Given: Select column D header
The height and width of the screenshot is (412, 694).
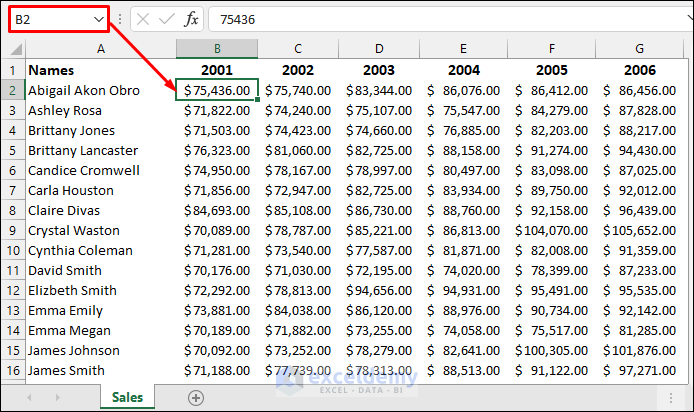Looking at the screenshot, I should [x=379, y=49].
